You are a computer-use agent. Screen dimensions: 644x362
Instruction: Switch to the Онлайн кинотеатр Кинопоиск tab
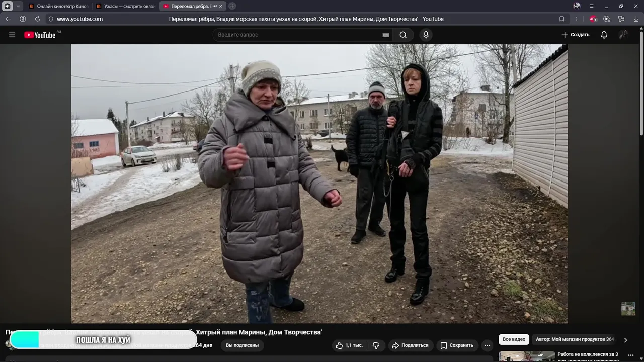coord(58,6)
